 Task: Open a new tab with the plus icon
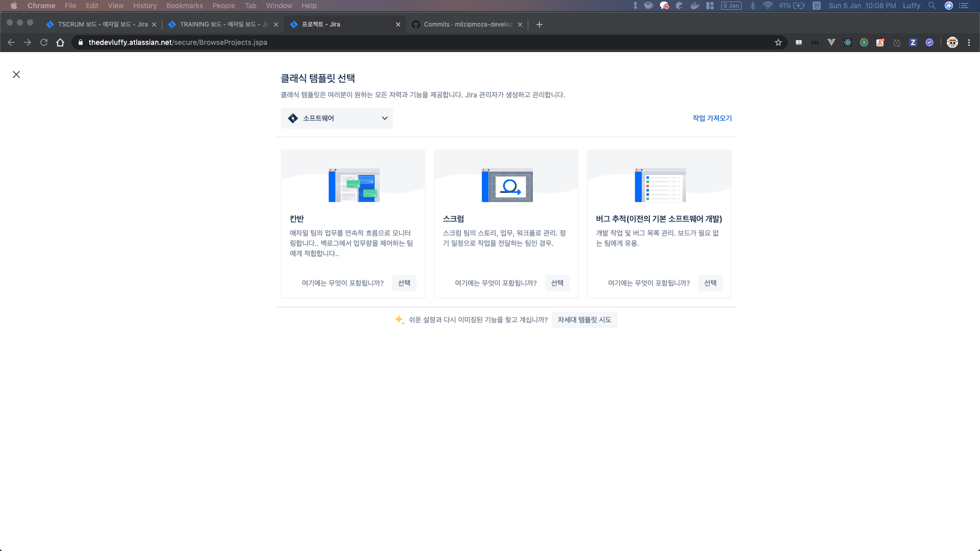click(x=539, y=24)
